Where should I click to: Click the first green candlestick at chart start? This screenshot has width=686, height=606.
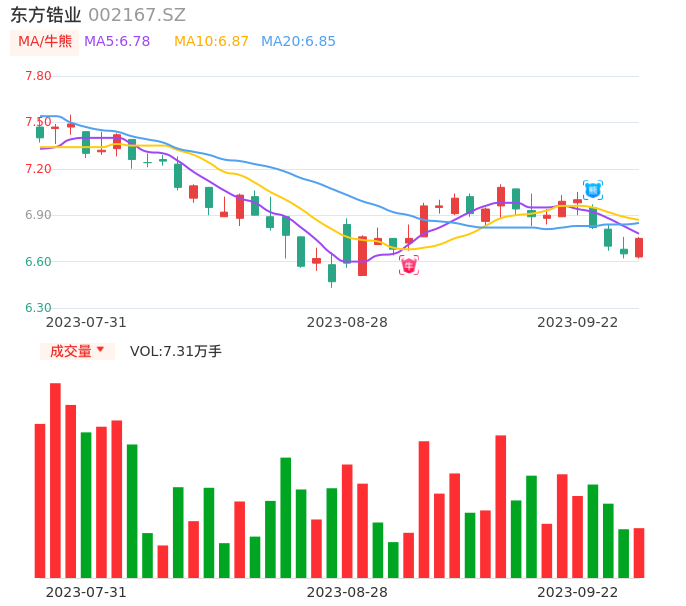coord(40,132)
